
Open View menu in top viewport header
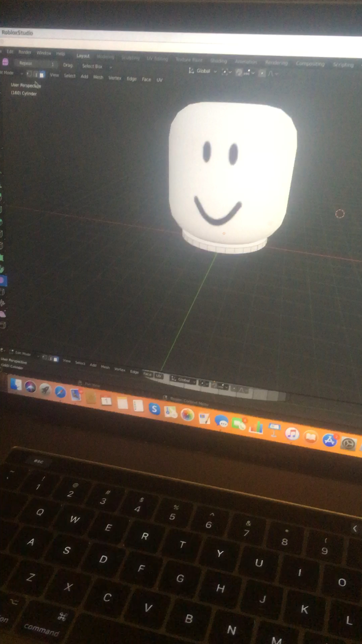(x=54, y=75)
